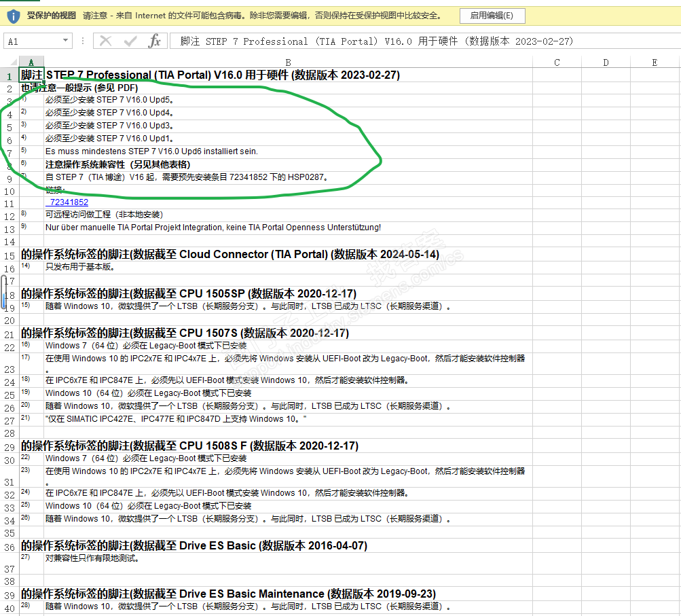681x616 pixels.
Task: Click text '必须至少安装 STEP 7 V16.0 Upd4'
Action: pyautogui.click(x=109, y=113)
